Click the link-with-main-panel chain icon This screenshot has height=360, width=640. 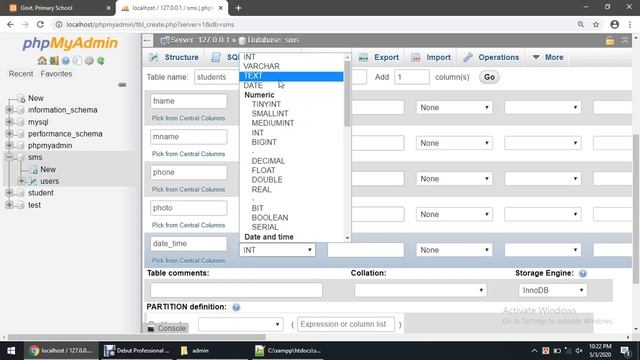[x=122, y=84]
